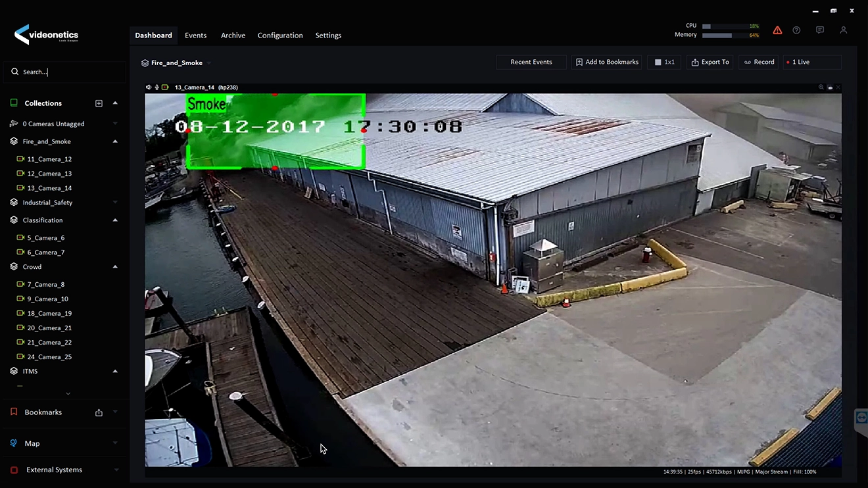Open the user profile icon
Image resolution: width=868 pixels, height=488 pixels.
click(843, 30)
